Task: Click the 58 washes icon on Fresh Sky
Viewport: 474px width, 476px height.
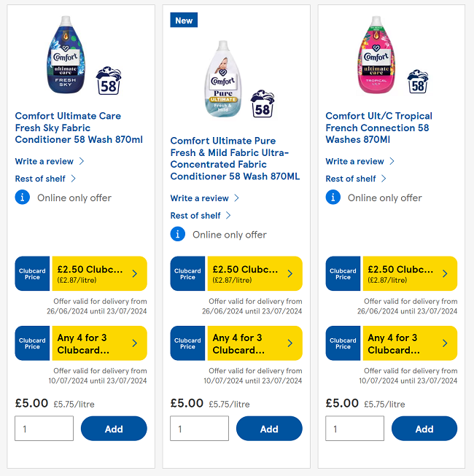Action: pos(109,79)
